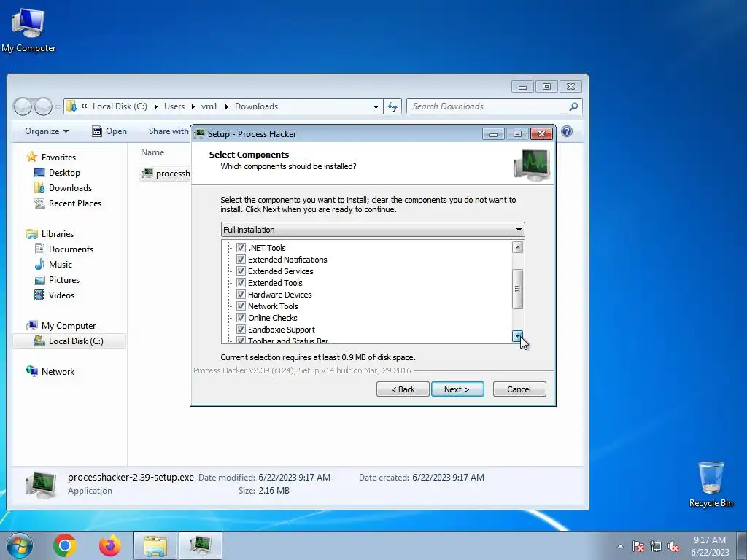This screenshot has width=747, height=560.
Task: Select Local Disk (C:) in navigation pane
Action: tap(69, 341)
